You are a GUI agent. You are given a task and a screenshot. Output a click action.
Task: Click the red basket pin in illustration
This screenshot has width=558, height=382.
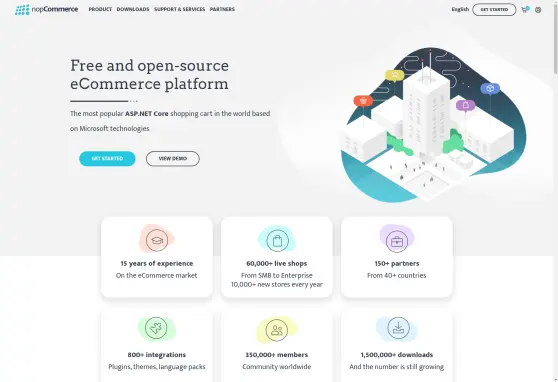click(x=363, y=101)
